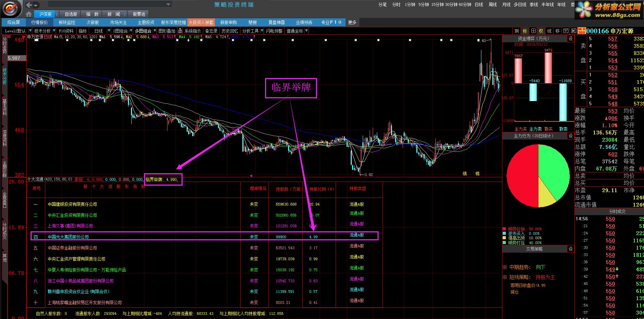Go to the home page icon
This screenshot has width=644, height=319.
29,14
